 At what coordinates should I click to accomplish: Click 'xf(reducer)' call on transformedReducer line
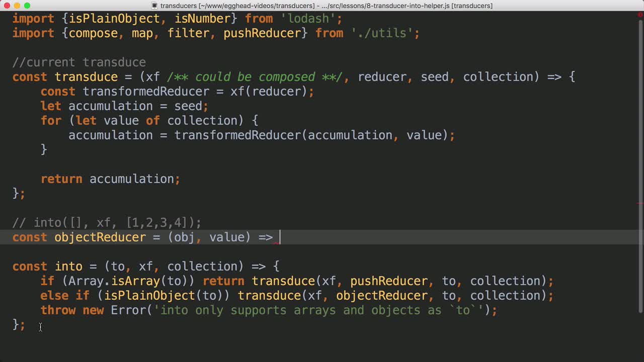point(269,92)
